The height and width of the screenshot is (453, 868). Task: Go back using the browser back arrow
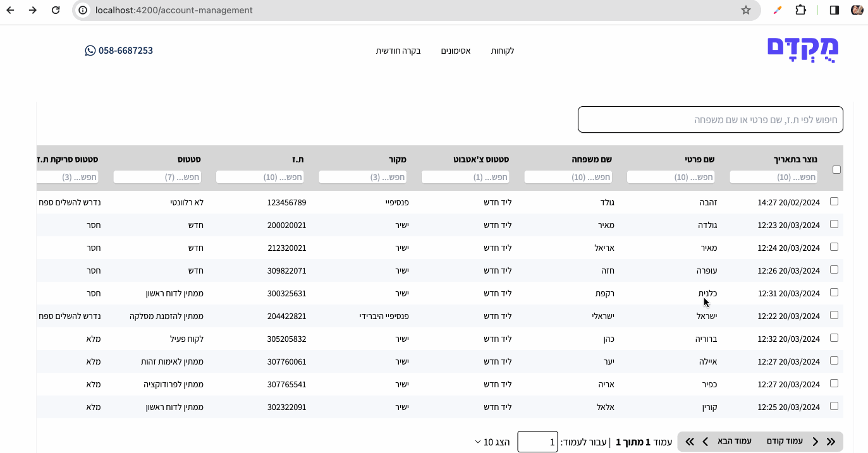10,10
